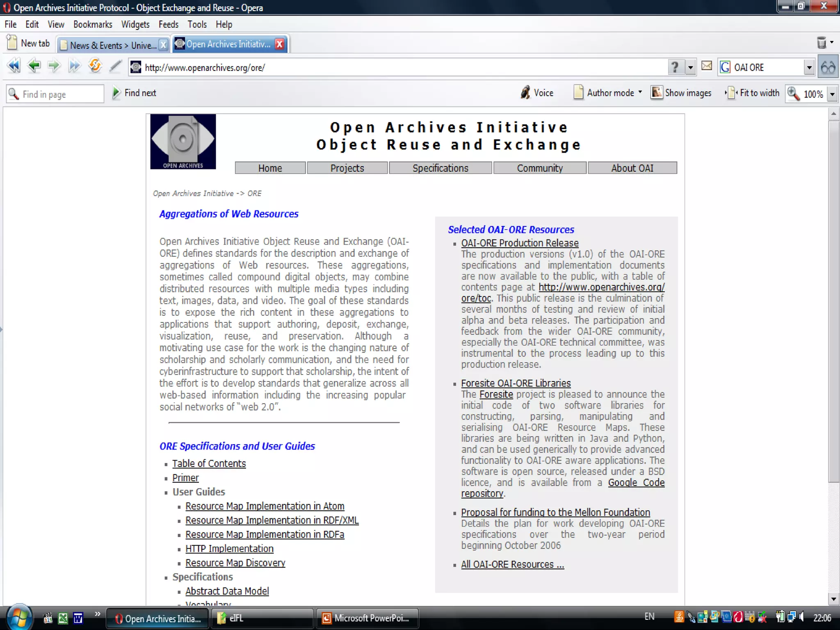The height and width of the screenshot is (630, 840).
Task: Click the binoculars panel icon
Action: (x=828, y=67)
